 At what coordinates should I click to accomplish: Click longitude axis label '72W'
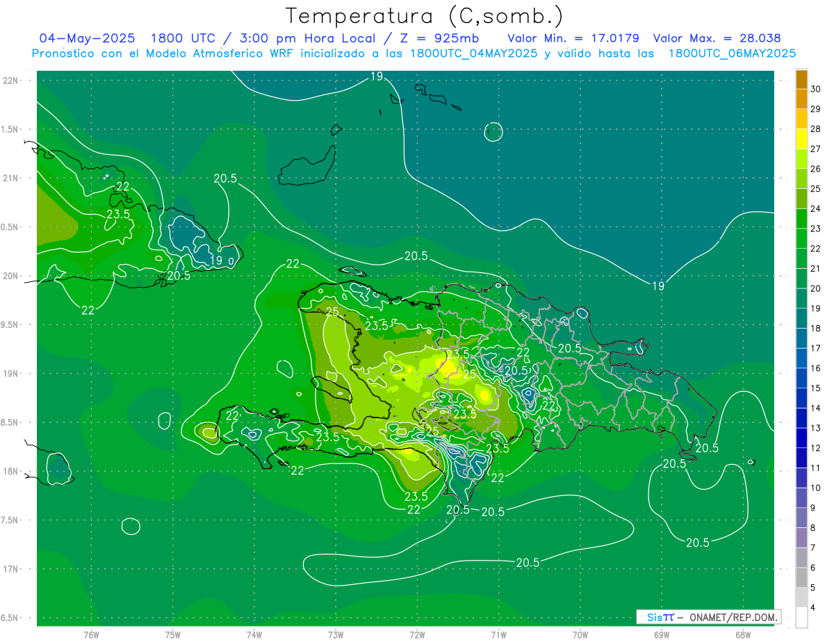(x=417, y=635)
